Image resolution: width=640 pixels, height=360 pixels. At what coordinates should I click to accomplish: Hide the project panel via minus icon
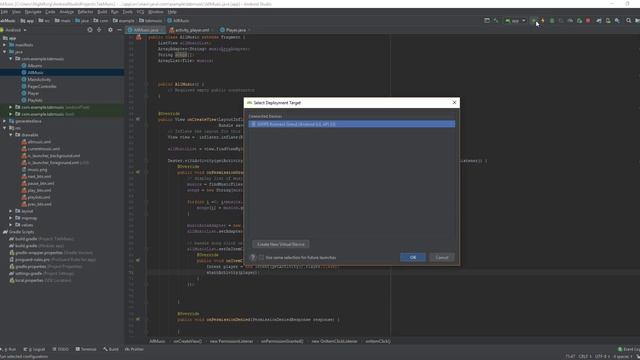(119, 30)
